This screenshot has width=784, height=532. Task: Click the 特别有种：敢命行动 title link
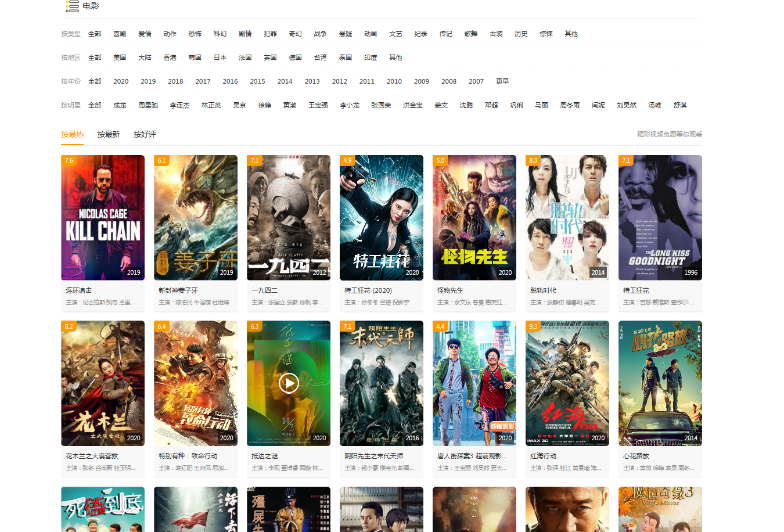pos(188,456)
